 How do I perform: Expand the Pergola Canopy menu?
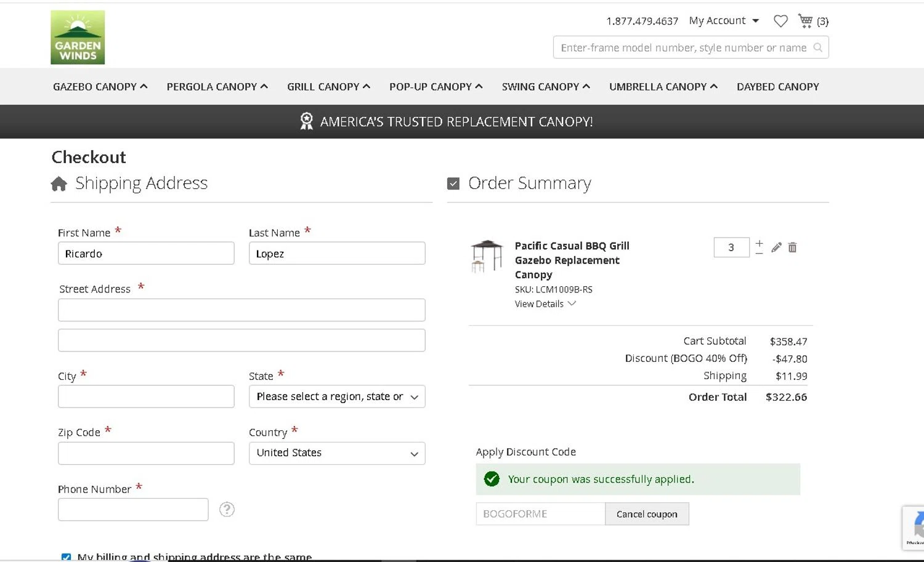tap(217, 87)
